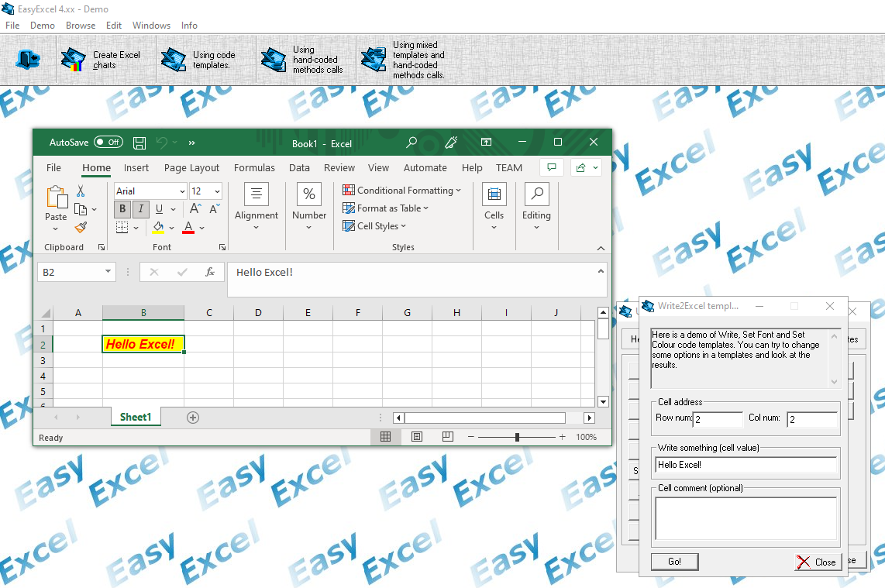Open the Formulas ribbon tab

(254, 167)
